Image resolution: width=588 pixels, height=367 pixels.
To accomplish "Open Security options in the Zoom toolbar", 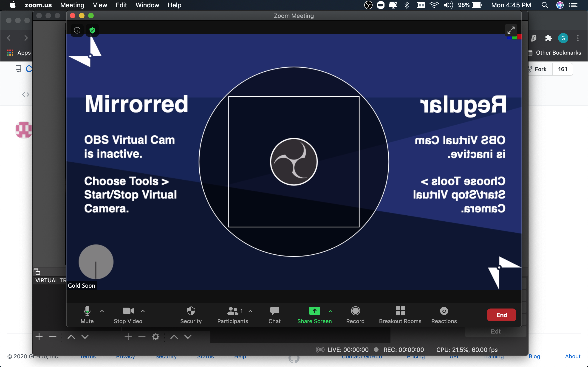I will point(191,315).
